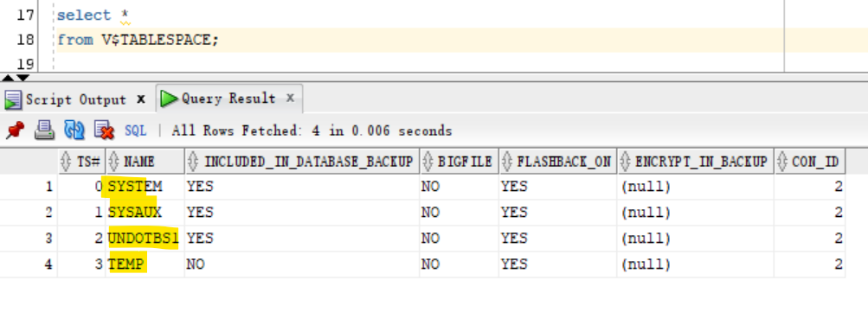Sort by the NAME column header

[145, 162]
